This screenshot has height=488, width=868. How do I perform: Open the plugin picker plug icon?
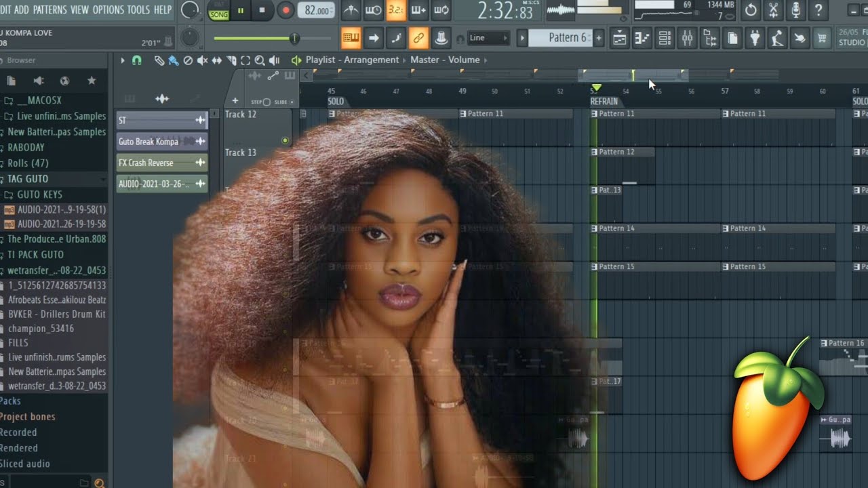coord(755,38)
